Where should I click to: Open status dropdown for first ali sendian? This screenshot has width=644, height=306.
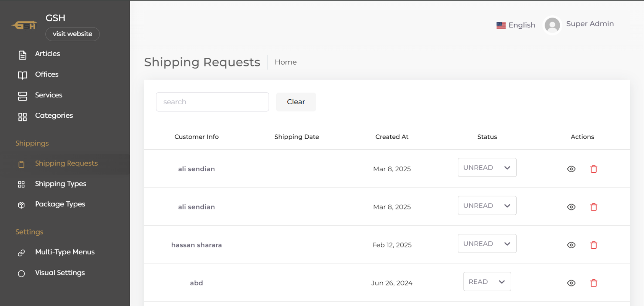487,167
